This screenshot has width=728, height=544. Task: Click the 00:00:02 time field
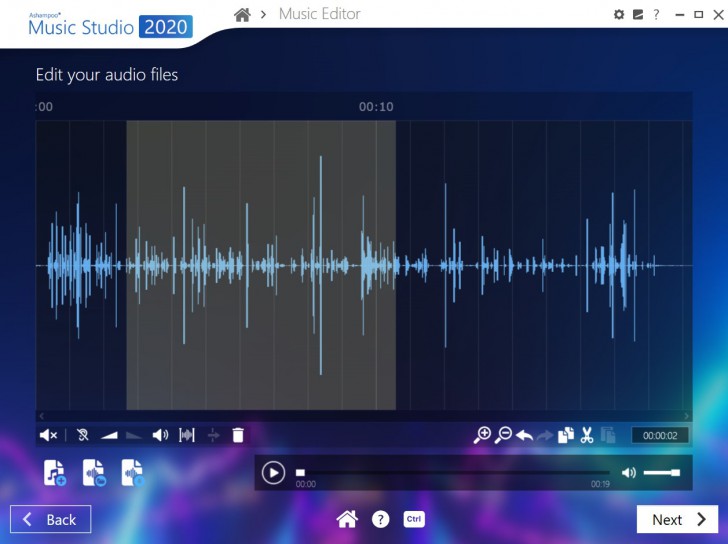click(x=660, y=435)
